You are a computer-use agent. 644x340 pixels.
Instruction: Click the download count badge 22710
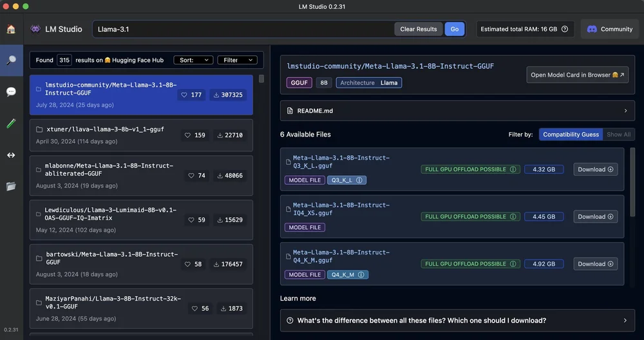click(x=230, y=135)
